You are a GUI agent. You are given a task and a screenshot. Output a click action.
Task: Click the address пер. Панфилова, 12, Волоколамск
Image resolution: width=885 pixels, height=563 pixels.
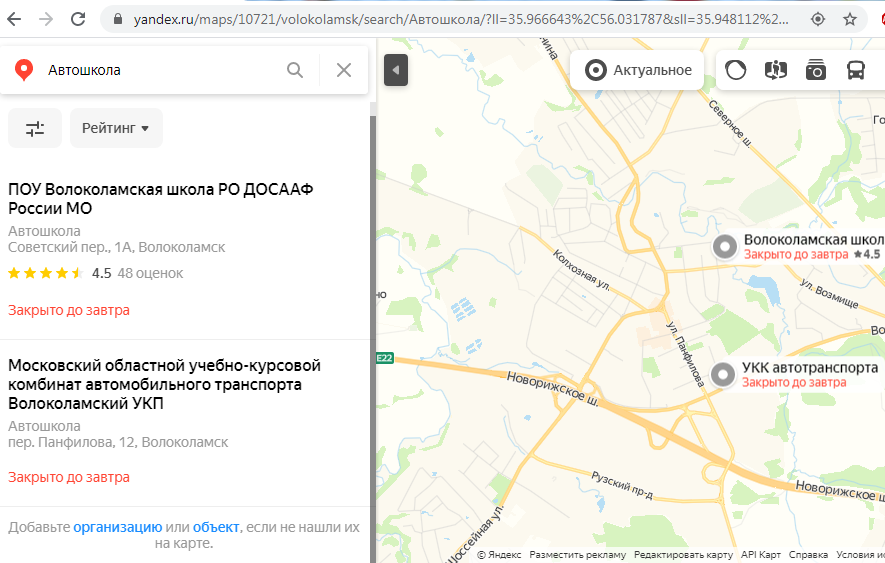click(118, 442)
